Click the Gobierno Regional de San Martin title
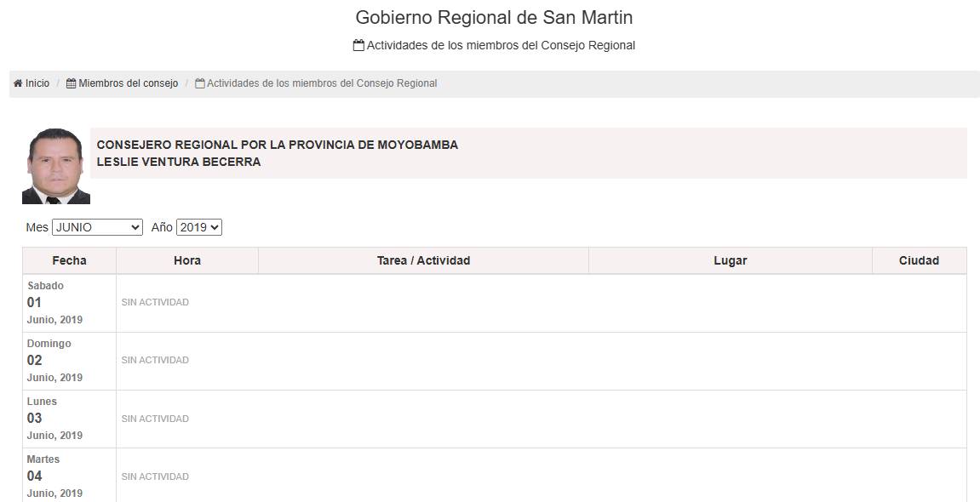980x502 pixels. [494, 18]
